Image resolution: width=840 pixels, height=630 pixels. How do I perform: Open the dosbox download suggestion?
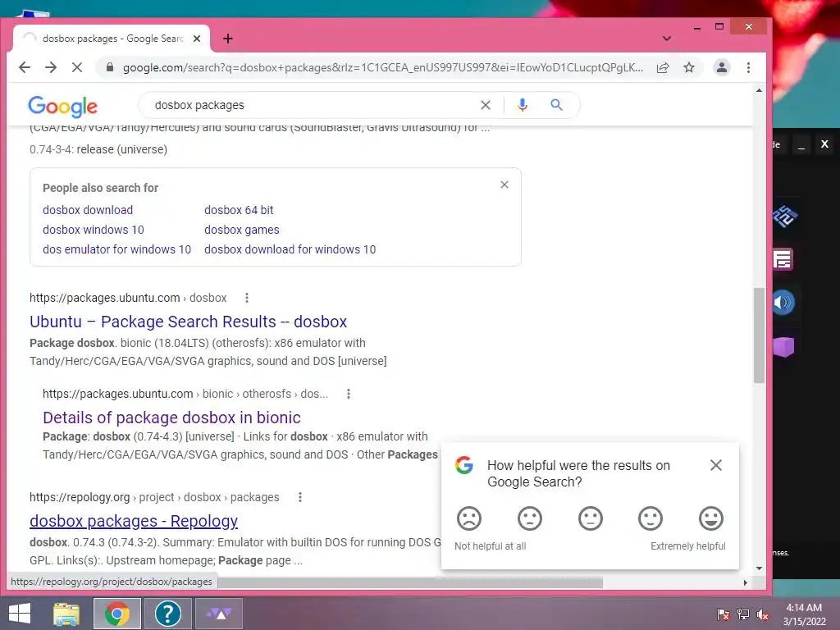click(88, 210)
